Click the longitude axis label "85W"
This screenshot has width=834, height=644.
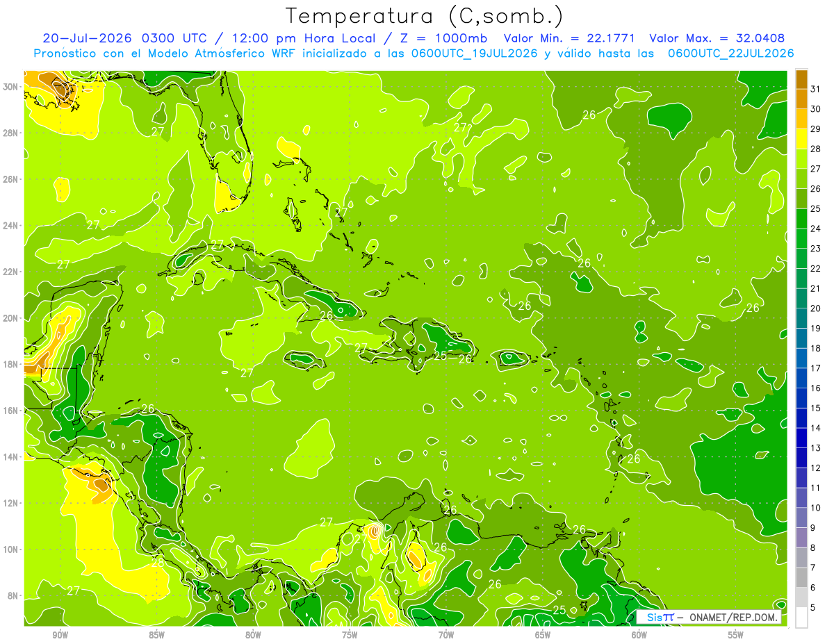pos(156,635)
